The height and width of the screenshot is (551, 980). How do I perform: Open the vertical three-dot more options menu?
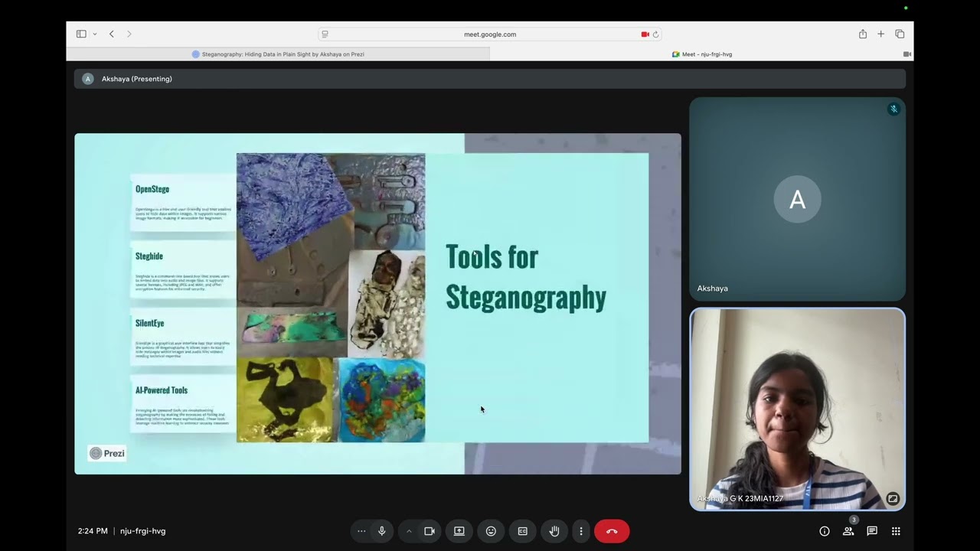coord(581,531)
